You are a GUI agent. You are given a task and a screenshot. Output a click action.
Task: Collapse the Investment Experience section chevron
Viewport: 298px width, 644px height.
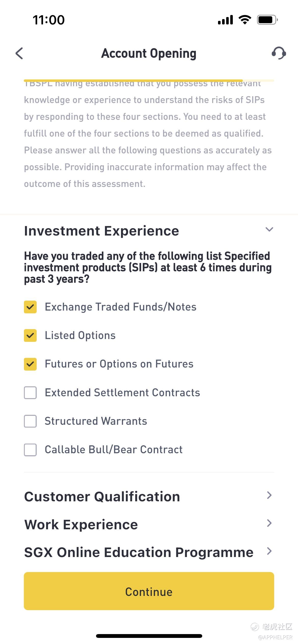(x=269, y=229)
